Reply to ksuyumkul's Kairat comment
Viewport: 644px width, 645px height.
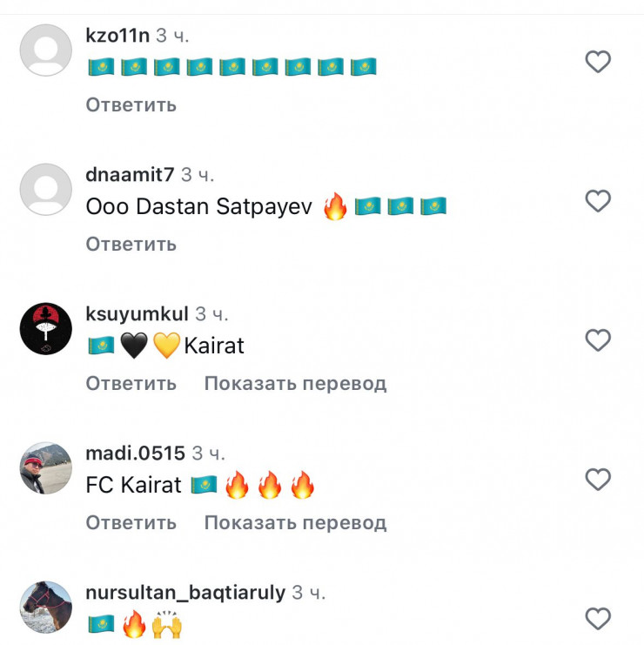pos(131,383)
